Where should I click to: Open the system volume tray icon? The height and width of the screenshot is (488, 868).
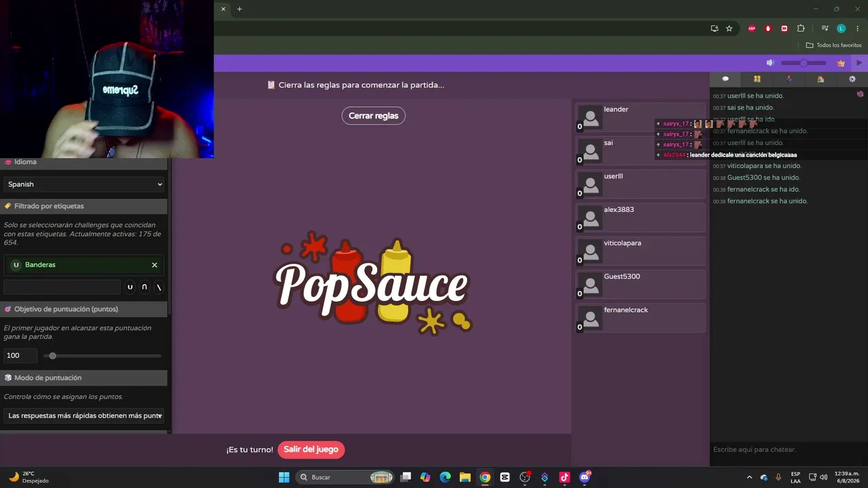click(824, 477)
